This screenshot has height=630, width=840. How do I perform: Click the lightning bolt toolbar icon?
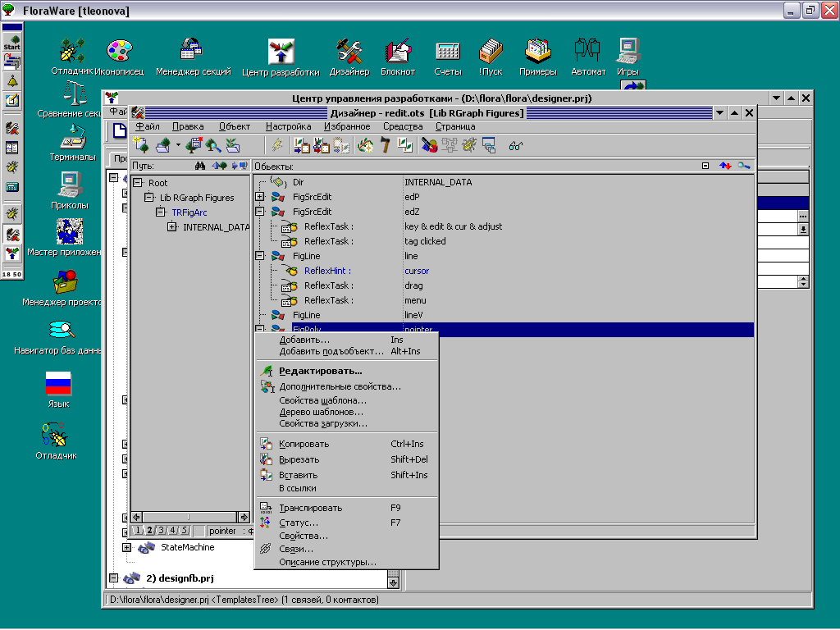[277, 145]
